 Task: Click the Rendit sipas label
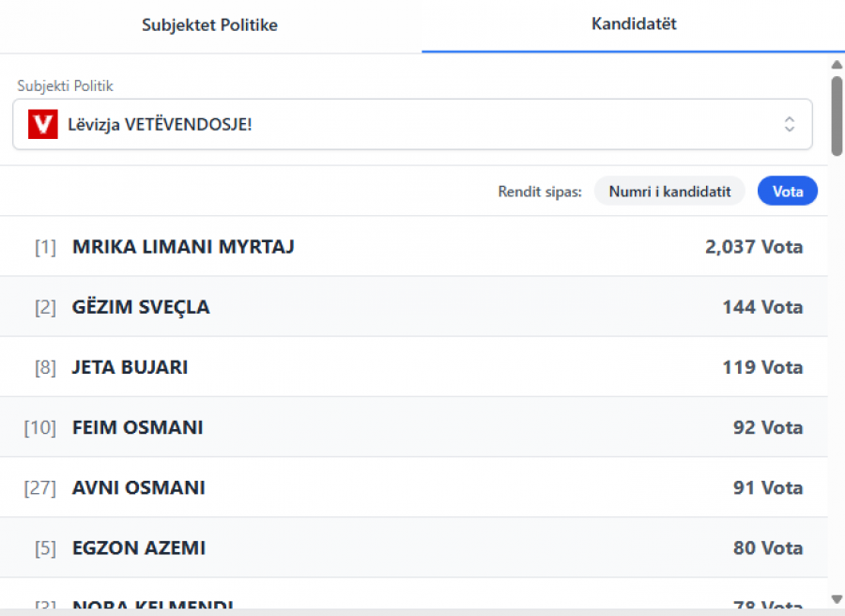(x=540, y=192)
